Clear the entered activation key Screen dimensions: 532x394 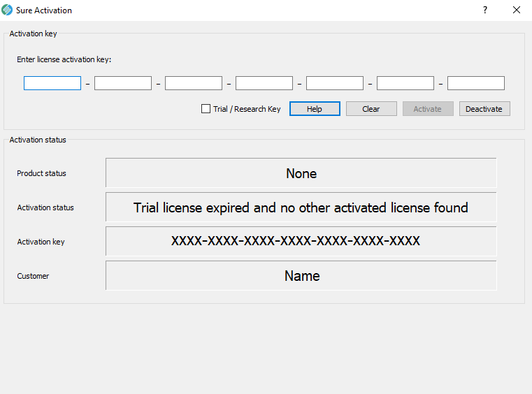(371, 109)
